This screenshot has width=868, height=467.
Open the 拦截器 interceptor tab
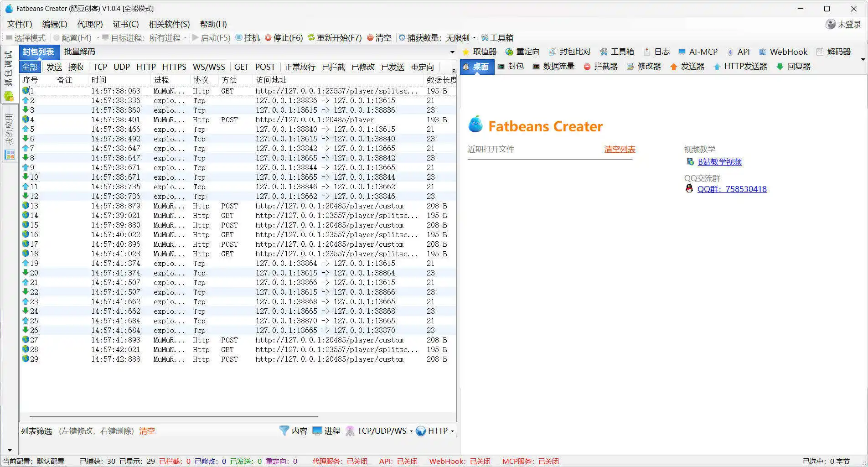(x=601, y=67)
